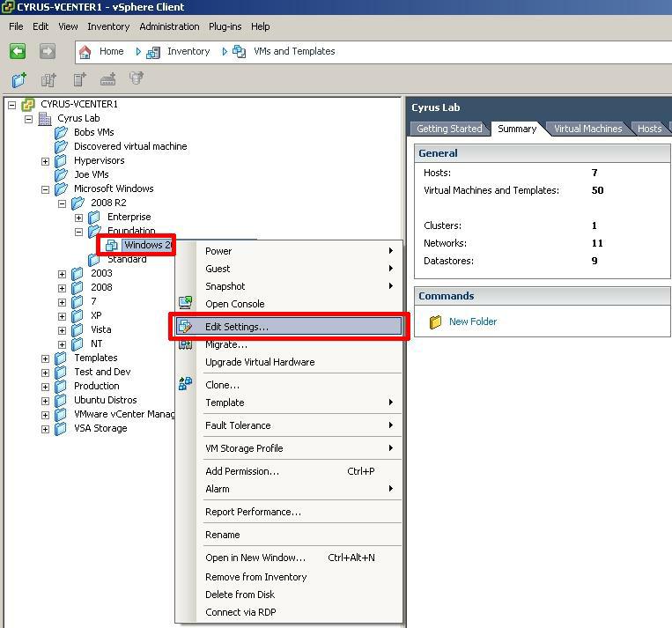Open the Power submenu arrow

point(391,250)
